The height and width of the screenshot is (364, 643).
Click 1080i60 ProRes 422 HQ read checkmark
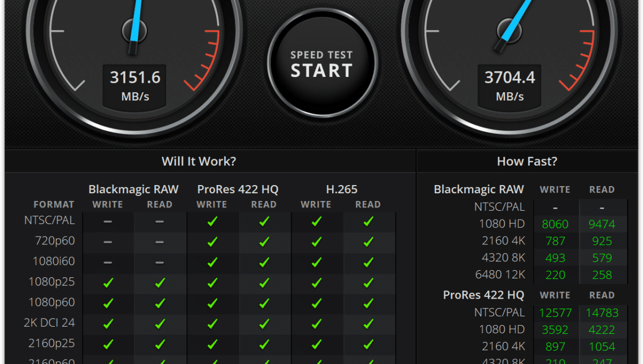(264, 262)
